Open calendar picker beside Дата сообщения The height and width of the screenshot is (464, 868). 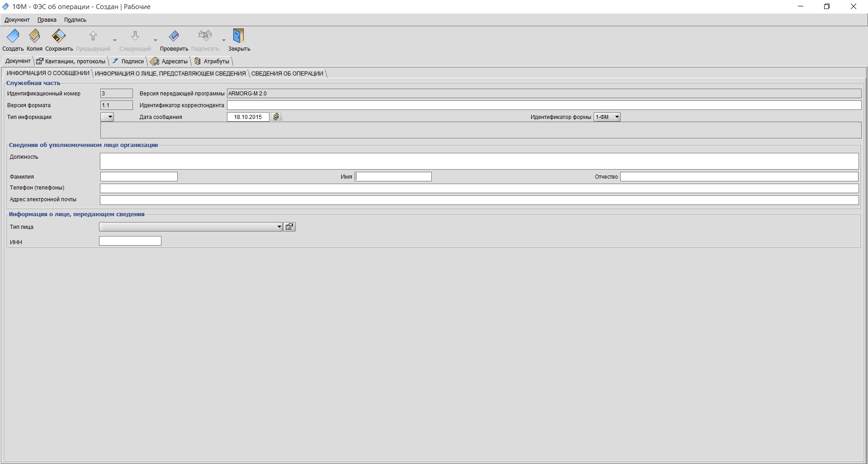tap(276, 117)
